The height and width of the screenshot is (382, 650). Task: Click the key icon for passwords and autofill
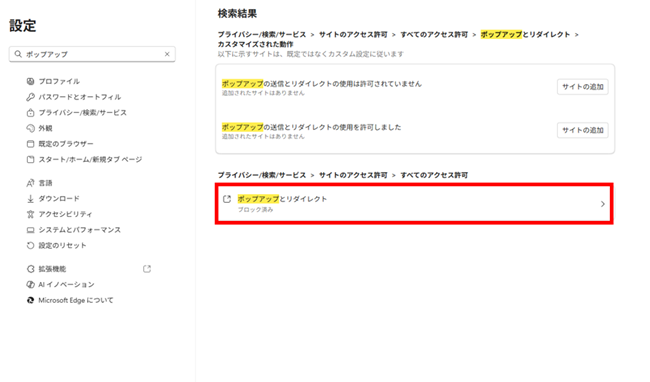tap(30, 97)
